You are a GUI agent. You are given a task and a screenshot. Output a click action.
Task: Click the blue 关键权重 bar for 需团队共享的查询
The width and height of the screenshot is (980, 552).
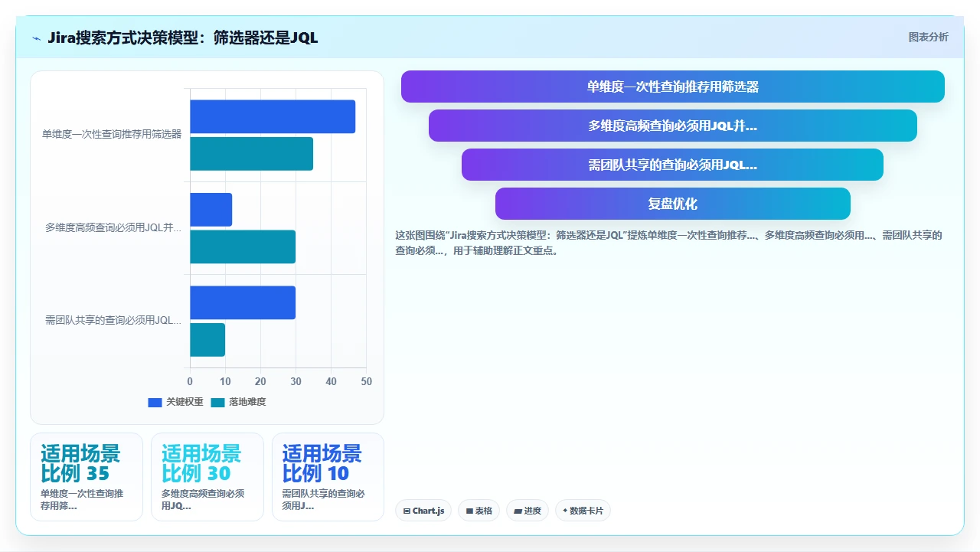click(243, 302)
